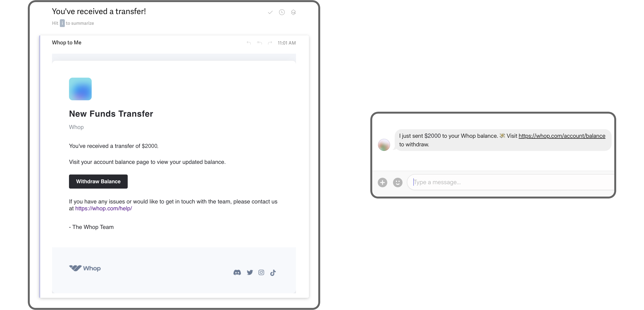The image size is (644, 310).
Task: Forward the Whop email
Action: click(x=270, y=43)
